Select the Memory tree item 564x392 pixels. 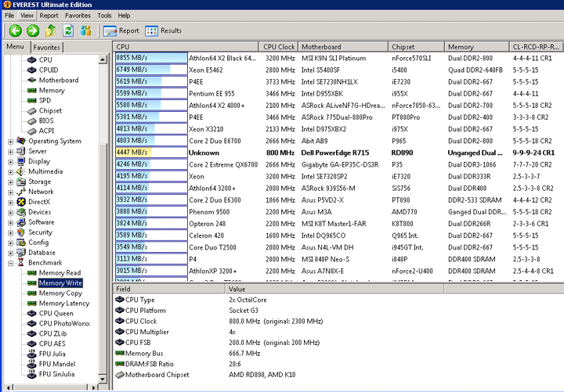[52, 91]
